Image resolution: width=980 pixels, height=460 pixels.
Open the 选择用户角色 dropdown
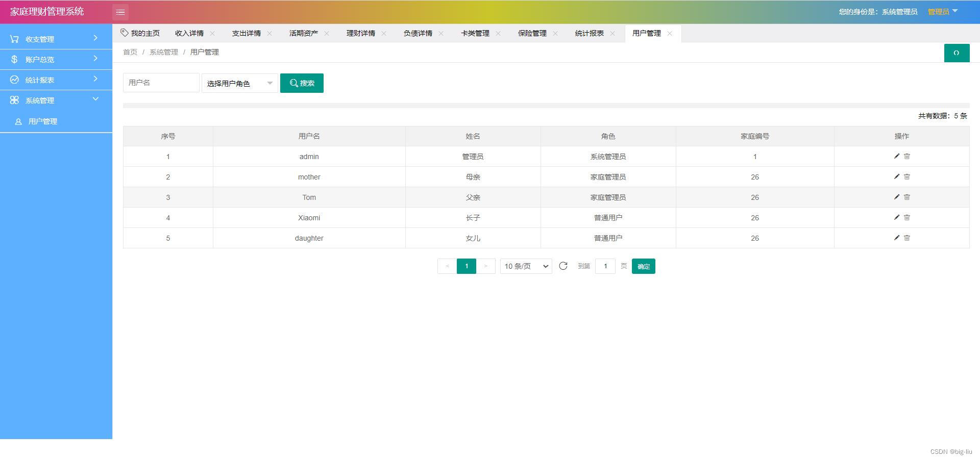tap(240, 83)
